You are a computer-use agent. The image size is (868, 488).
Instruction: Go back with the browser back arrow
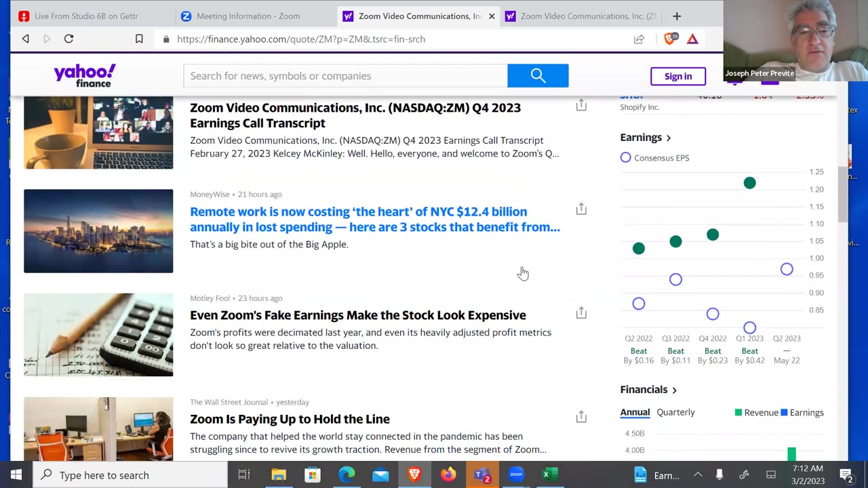[x=26, y=39]
